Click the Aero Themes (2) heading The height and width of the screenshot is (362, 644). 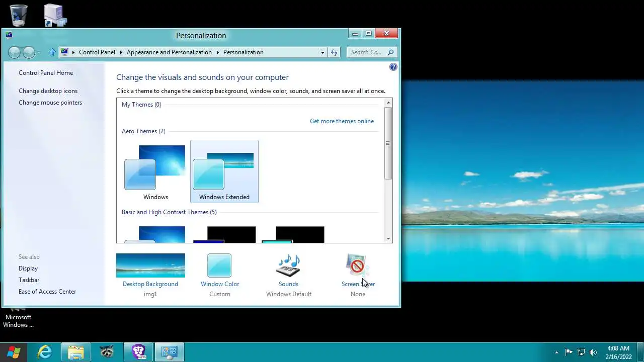pos(143,131)
